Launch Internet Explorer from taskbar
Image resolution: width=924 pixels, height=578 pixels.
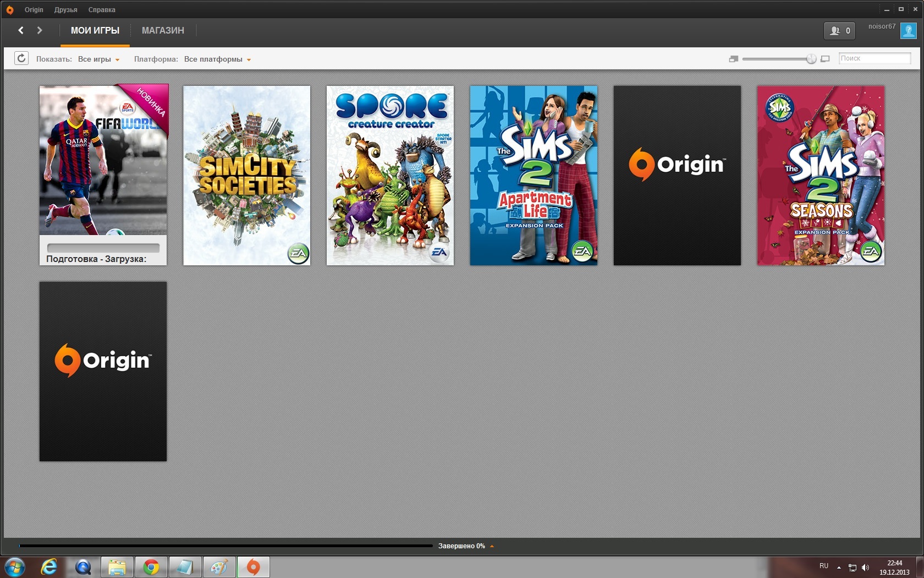49,567
